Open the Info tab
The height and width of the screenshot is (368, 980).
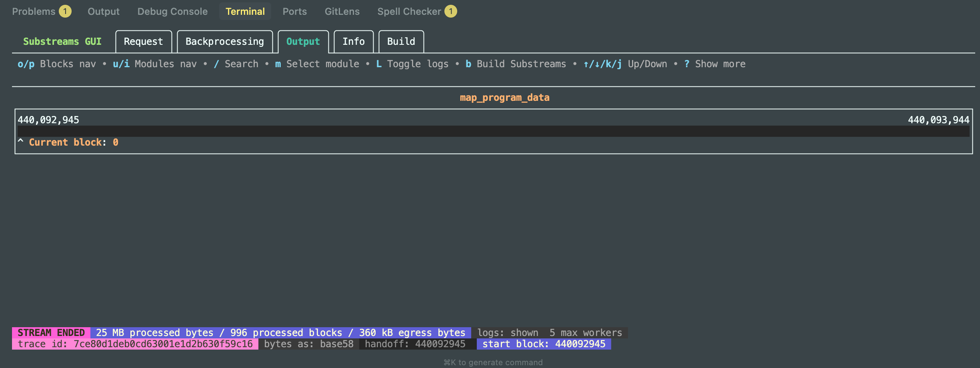click(353, 42)
